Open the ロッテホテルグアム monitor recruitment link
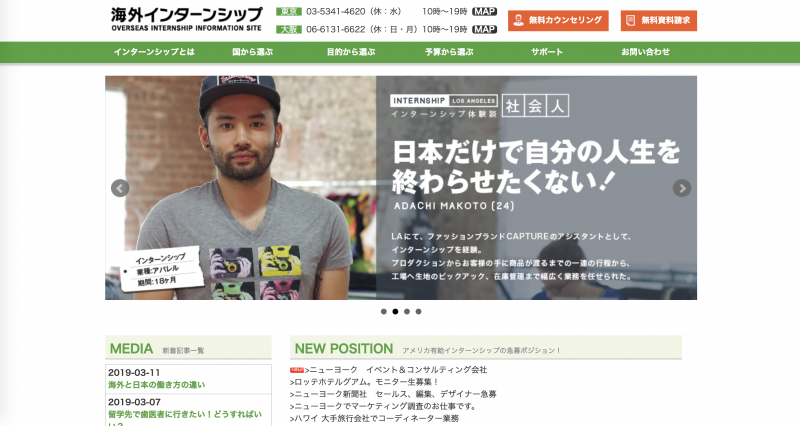 coord(365,382)
